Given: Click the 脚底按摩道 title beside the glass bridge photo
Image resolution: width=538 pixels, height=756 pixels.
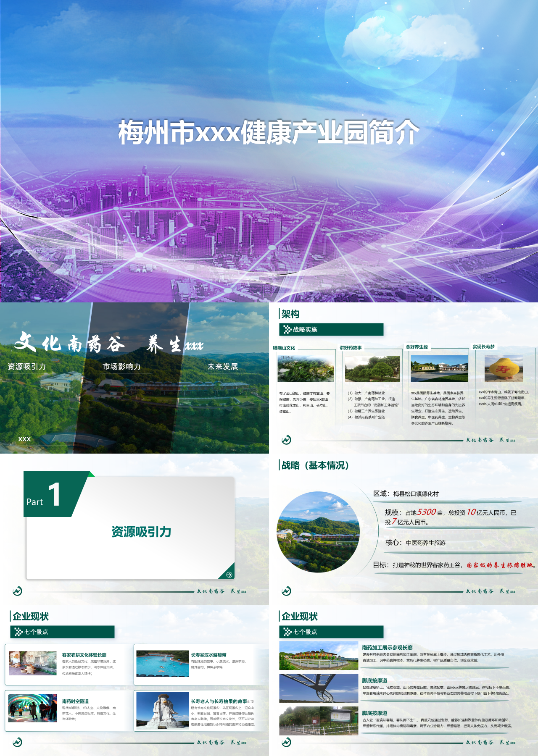Looking at the screenshot, I should tap(375, 680).
